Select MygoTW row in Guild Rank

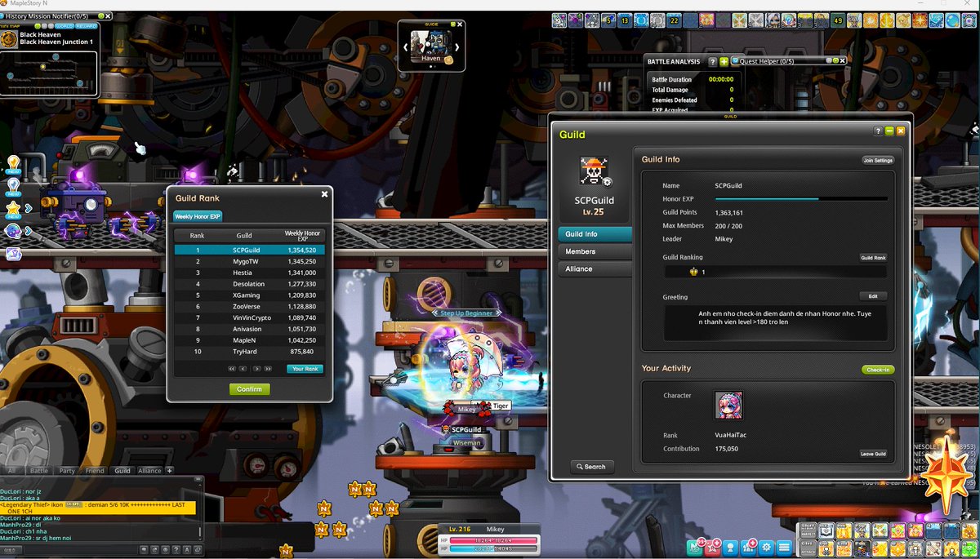[249, 261]
